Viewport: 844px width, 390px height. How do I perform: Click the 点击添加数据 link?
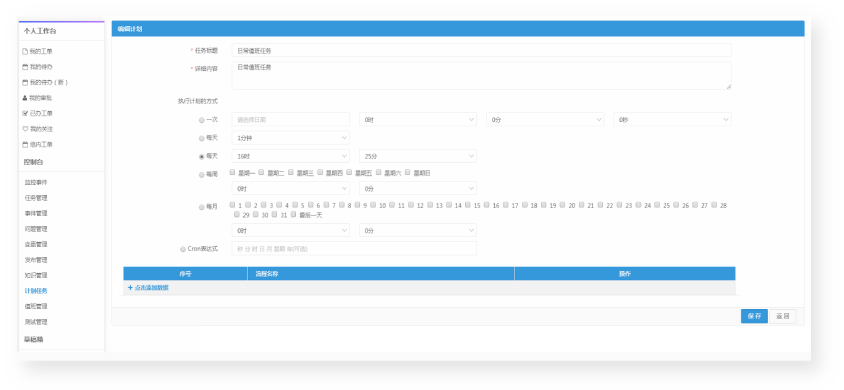tap(151, 288)
